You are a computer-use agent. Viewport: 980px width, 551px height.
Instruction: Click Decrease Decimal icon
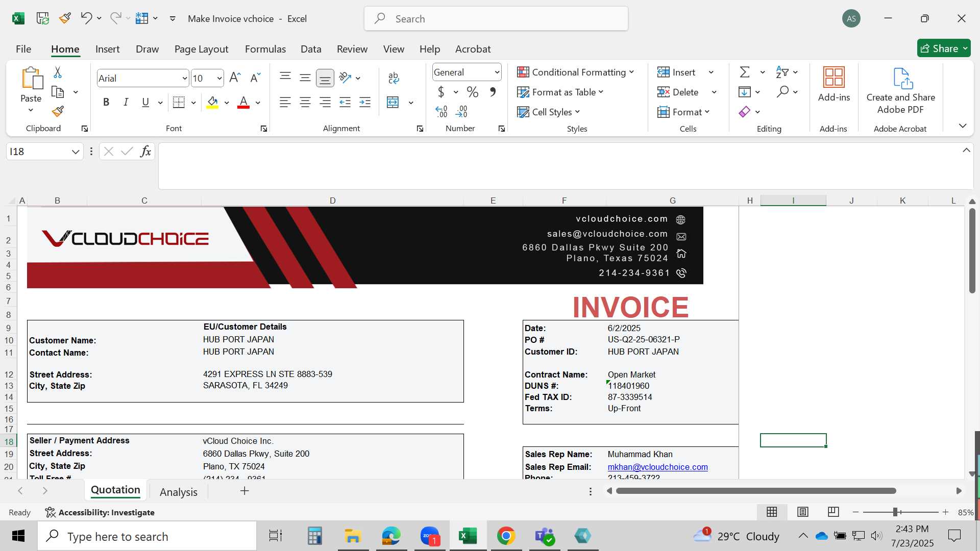[461, 111]
